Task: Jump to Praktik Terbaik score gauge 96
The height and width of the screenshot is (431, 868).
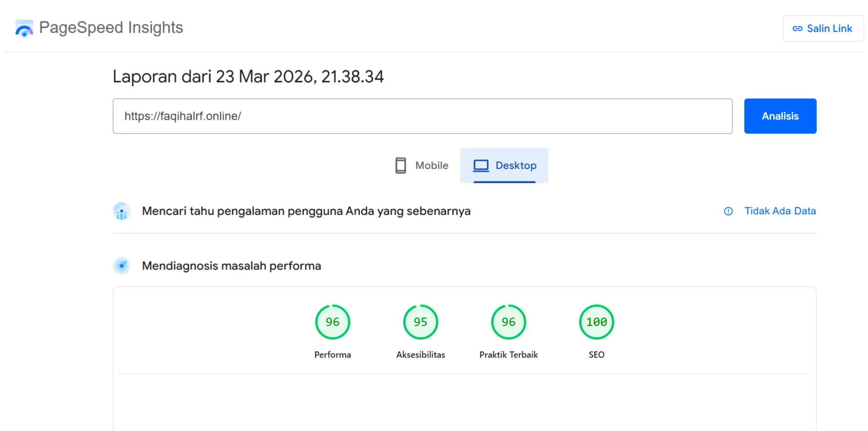Action: click(x=509, y=322)
